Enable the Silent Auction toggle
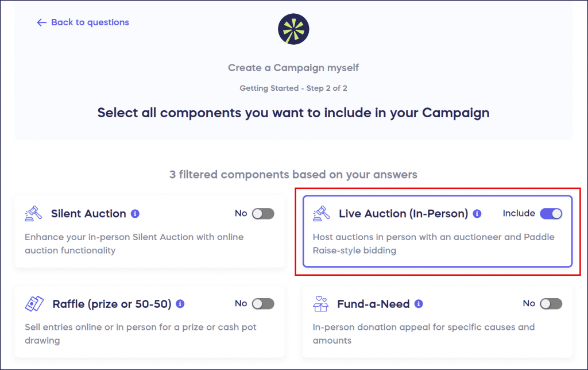Viewport: 588px width, 370px height. pos(263,213)
